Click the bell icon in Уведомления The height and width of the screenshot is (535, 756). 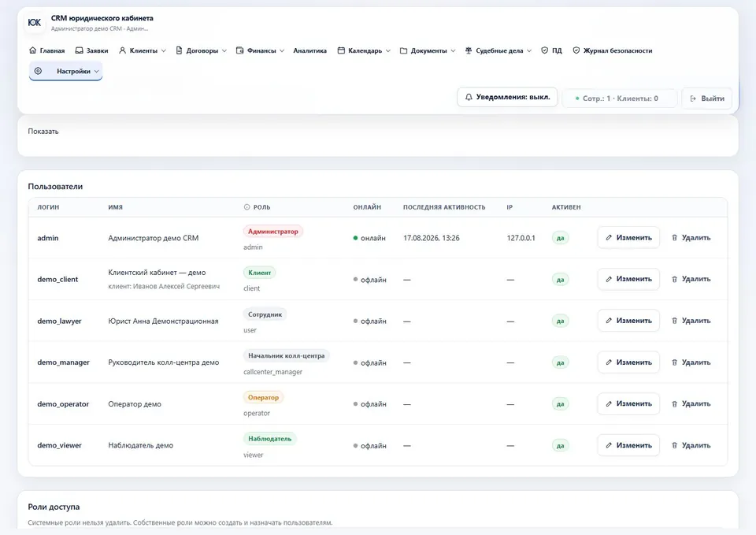click(x=469, y=97)
